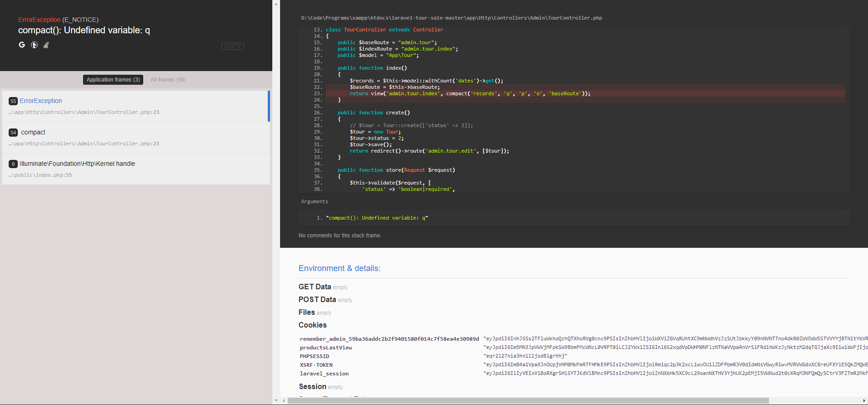Click the COPY button in the header
The width and height of the screenshot is (868, 405).
tap(233, 46)
